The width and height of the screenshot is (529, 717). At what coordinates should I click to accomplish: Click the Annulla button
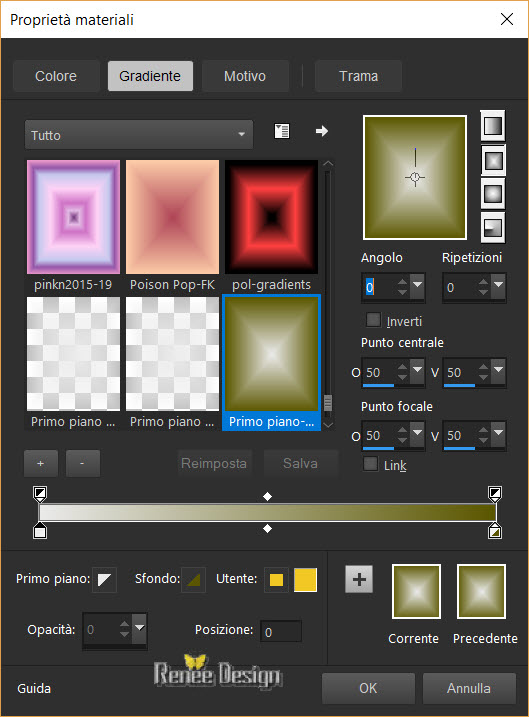click(x=469, y=688)
